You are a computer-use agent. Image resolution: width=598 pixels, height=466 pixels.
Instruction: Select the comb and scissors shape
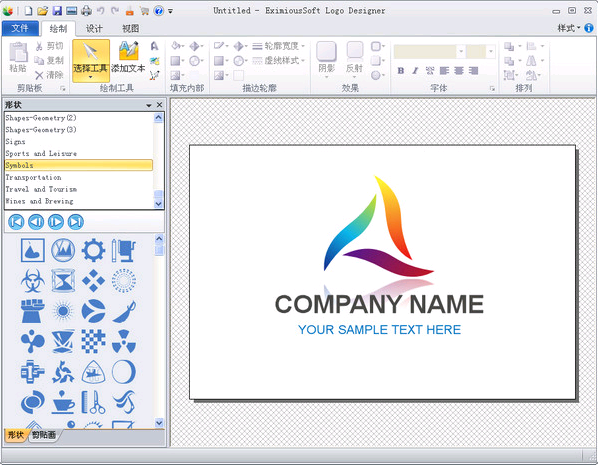93,402
